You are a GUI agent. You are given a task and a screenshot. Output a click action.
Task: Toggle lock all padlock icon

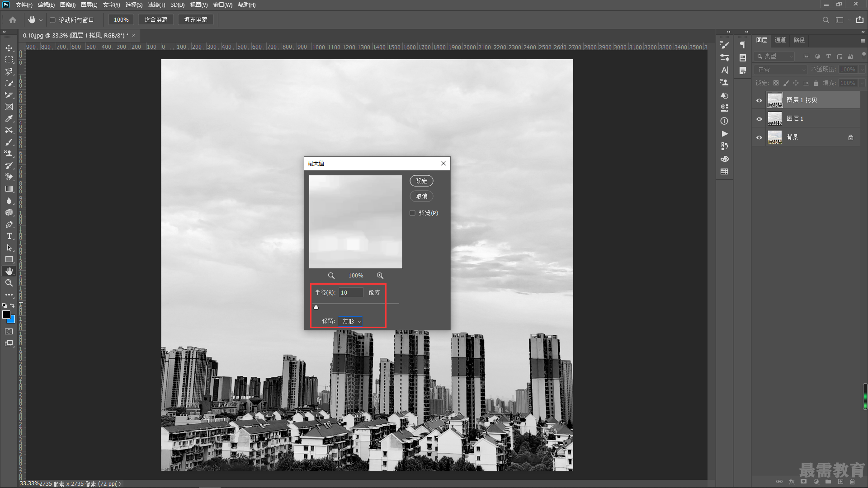point(816,83)
